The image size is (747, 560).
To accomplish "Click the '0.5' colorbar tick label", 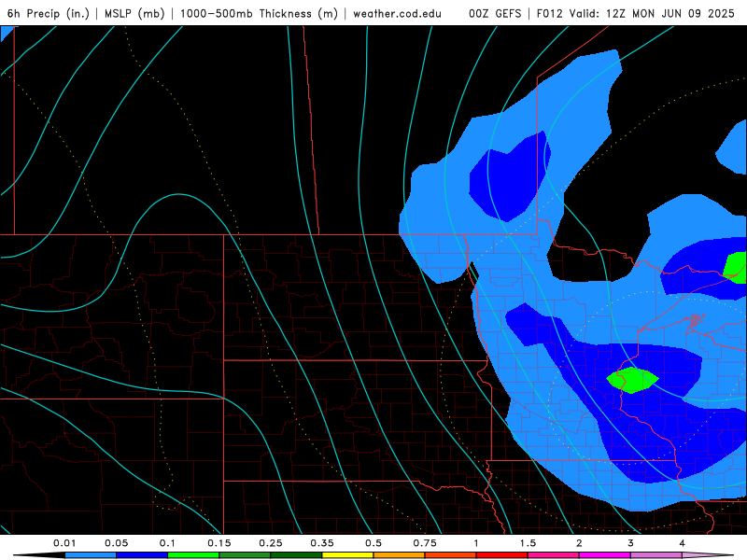I will [x=373, y=543].
